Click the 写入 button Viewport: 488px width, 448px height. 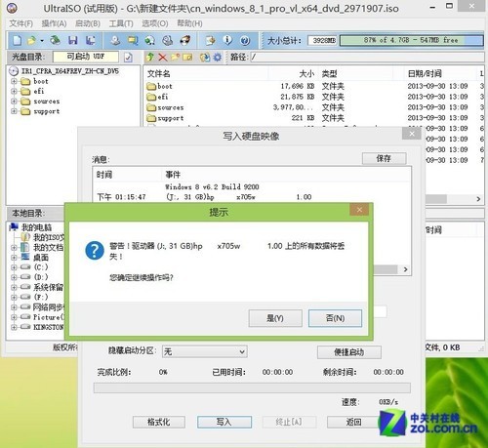tap(224, 422)
